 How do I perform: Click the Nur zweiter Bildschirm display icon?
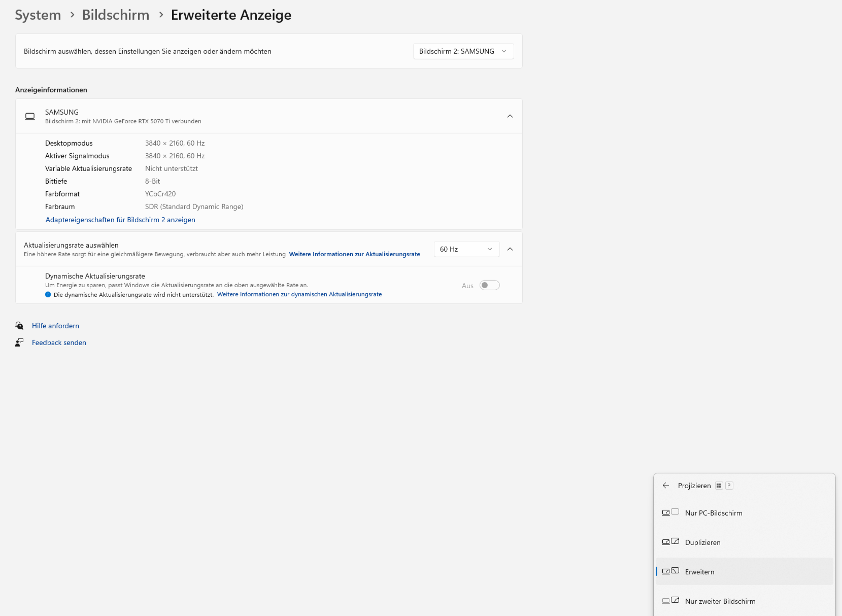(670, 600)
